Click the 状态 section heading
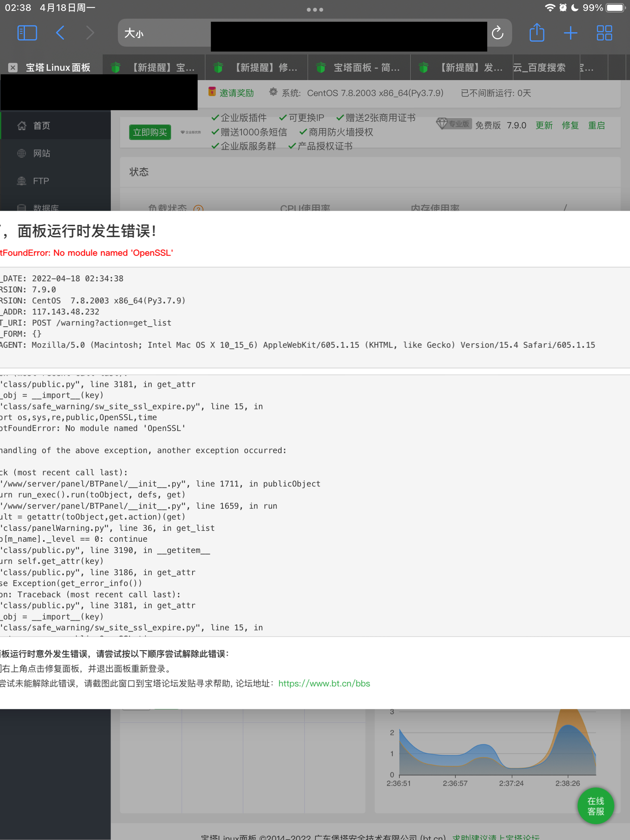The image size is (630, 840). (x=139, y=171)
